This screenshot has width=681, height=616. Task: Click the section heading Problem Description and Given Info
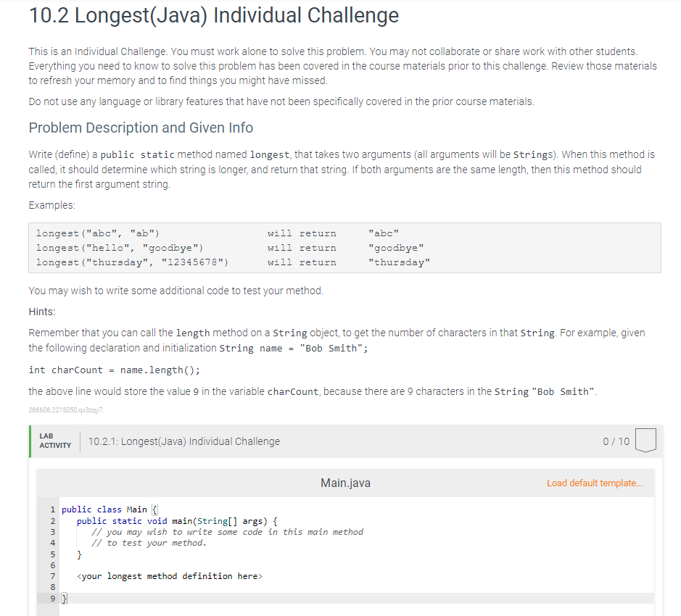pyautogui.click(x=140, y=128)
